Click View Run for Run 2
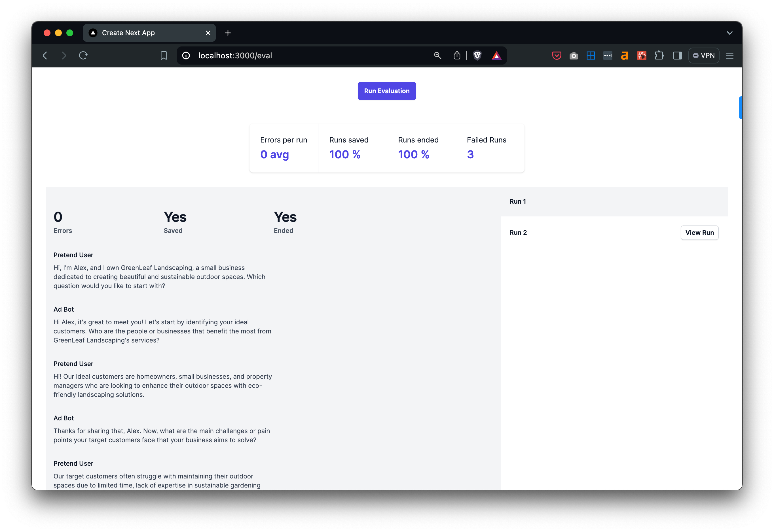Screen dimensions: 774x532 coord(699,233)
